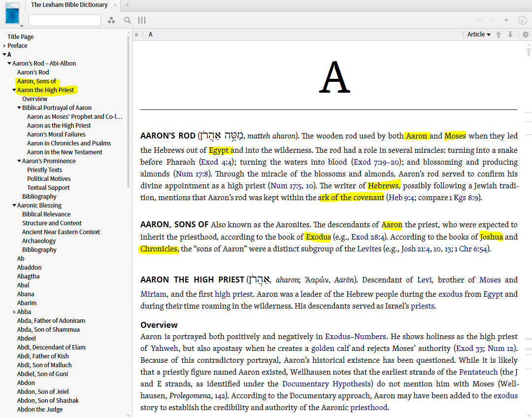This screenshot has height=418, width=532.
Task: Collapse the A section
Action: tap(4, 54)
